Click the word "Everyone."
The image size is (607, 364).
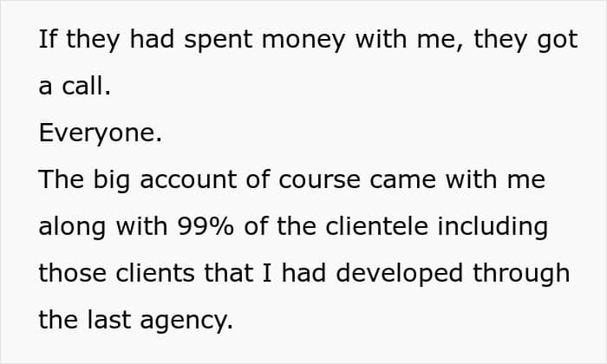88,134
